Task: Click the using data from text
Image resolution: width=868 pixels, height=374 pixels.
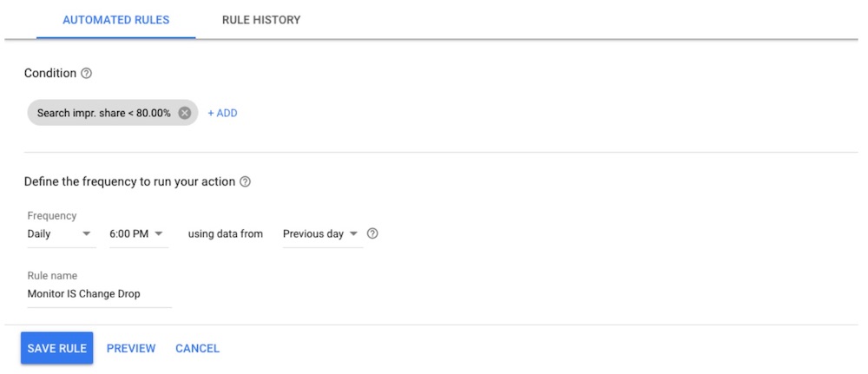Action: pyautogui.click(x=226, y=234)
